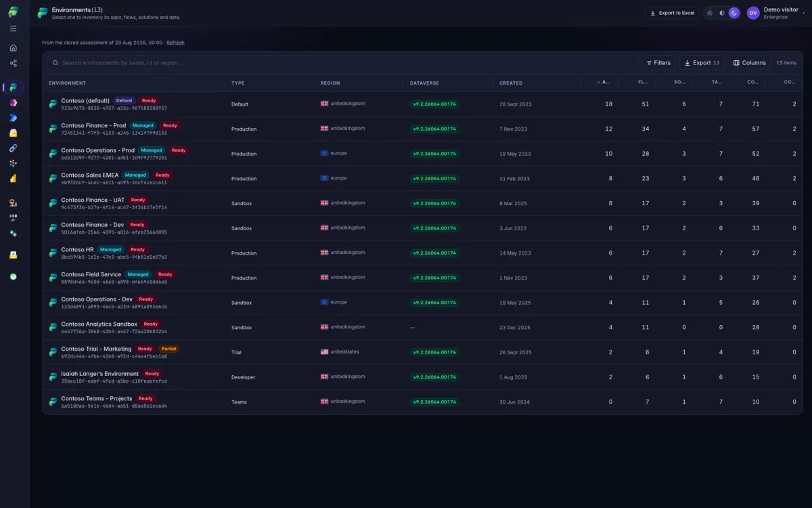Click the US flag in Contoso Trial - Marketing row

[x=324, y=352]
